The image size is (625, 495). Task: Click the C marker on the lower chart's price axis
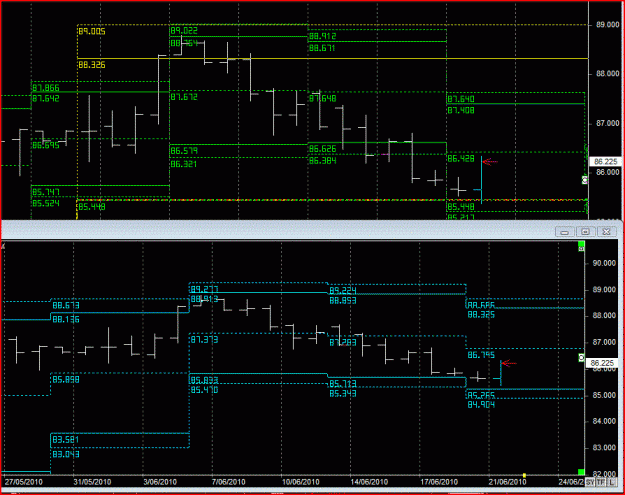(581, 358)
